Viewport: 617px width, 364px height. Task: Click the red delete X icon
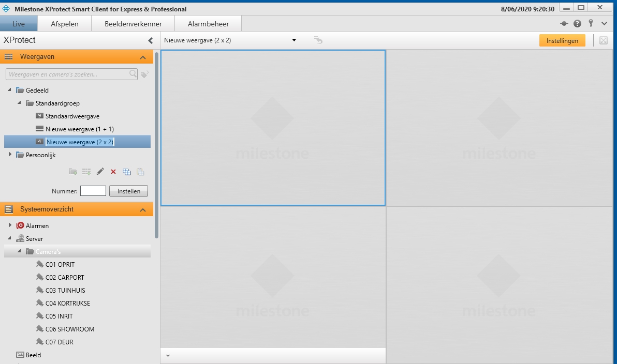point(113,172)
